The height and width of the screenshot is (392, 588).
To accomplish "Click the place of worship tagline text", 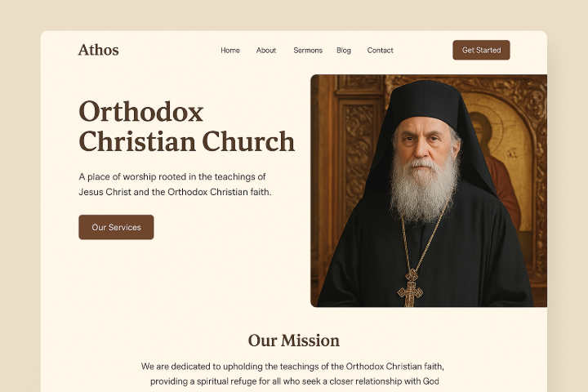I will (x=175, y=185).
